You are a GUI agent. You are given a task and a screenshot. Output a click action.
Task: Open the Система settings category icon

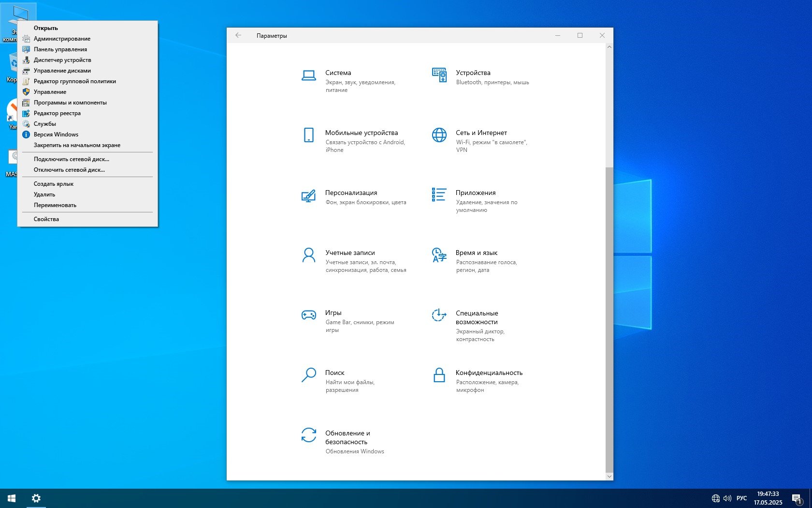click(x=308, y=75)
